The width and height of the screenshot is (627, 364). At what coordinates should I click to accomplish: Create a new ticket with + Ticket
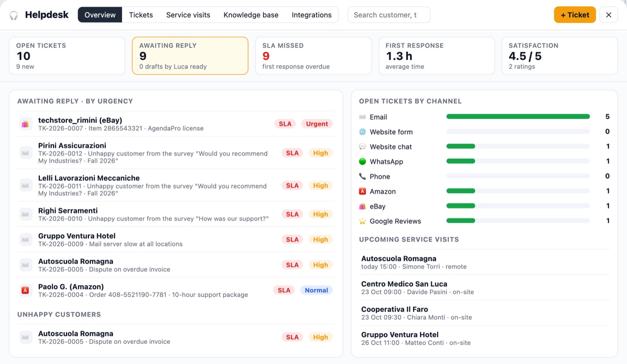[x=575, y=15]
